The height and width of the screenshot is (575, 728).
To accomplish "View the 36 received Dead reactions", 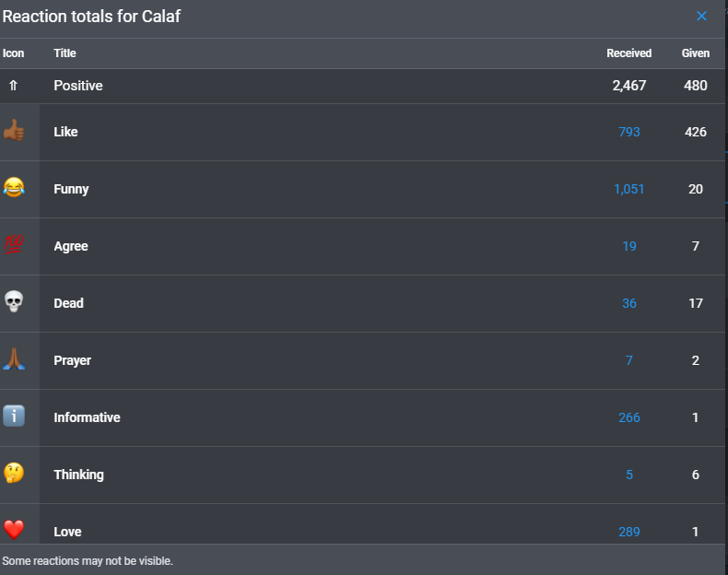I will [629, 303].
